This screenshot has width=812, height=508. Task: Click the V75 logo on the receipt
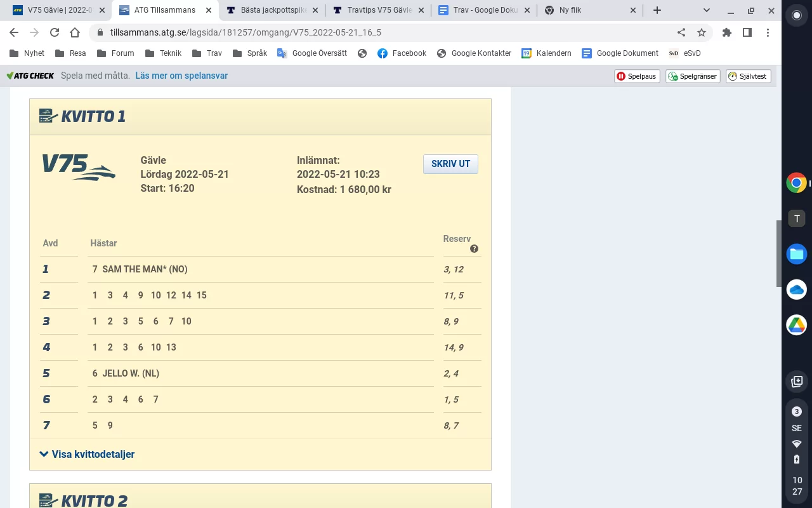point(79,166)
